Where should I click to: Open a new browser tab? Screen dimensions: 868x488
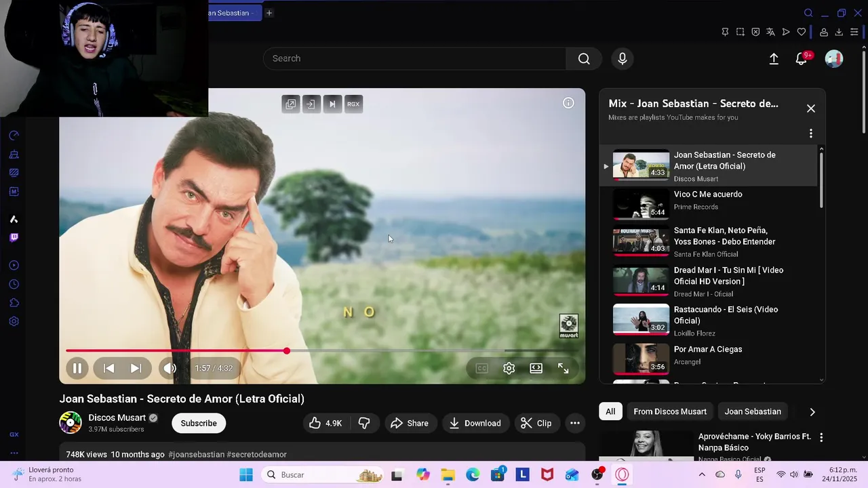tap(269, 13)
